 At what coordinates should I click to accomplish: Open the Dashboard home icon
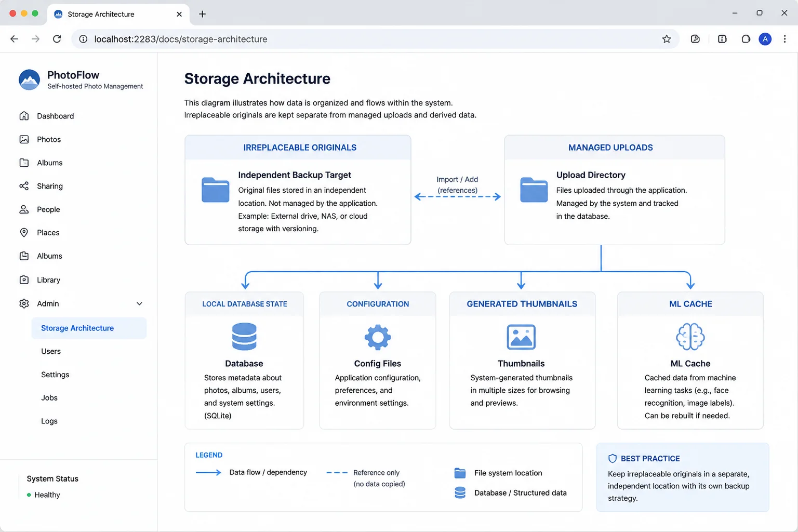tap(24, 116)
